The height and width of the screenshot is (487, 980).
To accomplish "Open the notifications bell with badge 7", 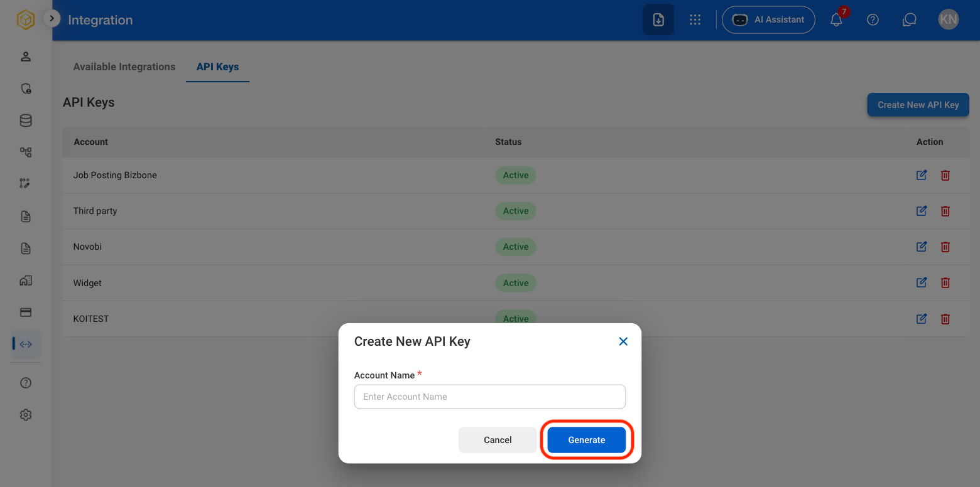I will click(837, 19).
